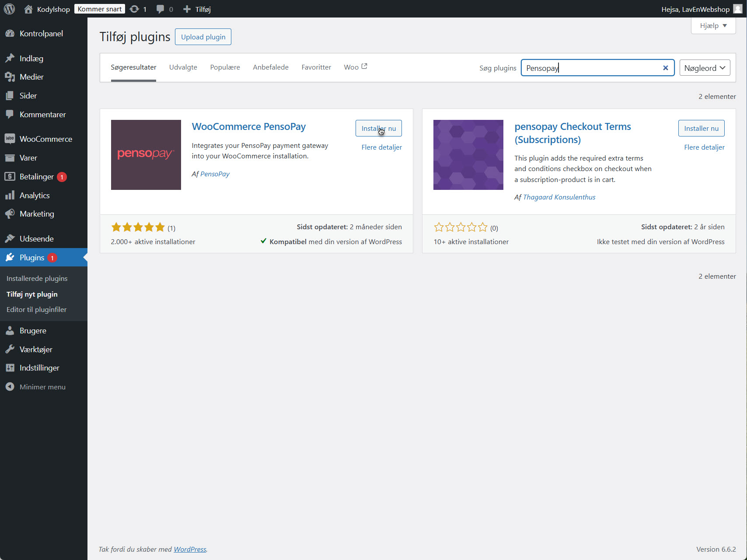Switch to the Favoritter tab
The height and width of the screenshot is (560, 747).
(316, 67)
